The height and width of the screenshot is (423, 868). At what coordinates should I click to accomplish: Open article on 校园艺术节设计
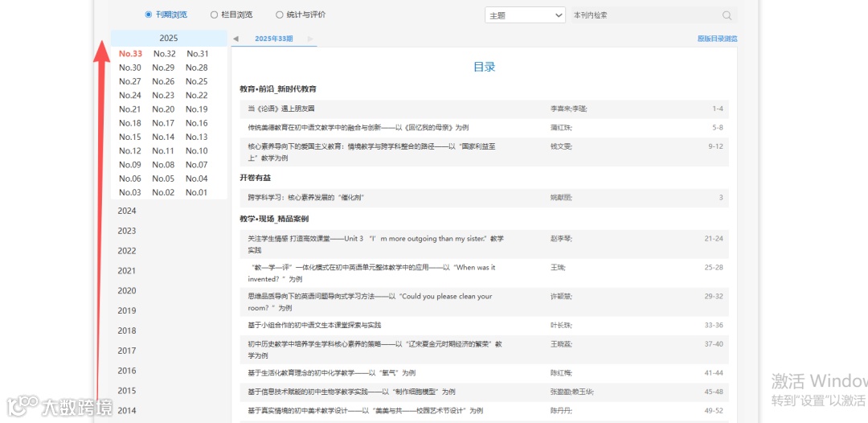coord(366,410)
